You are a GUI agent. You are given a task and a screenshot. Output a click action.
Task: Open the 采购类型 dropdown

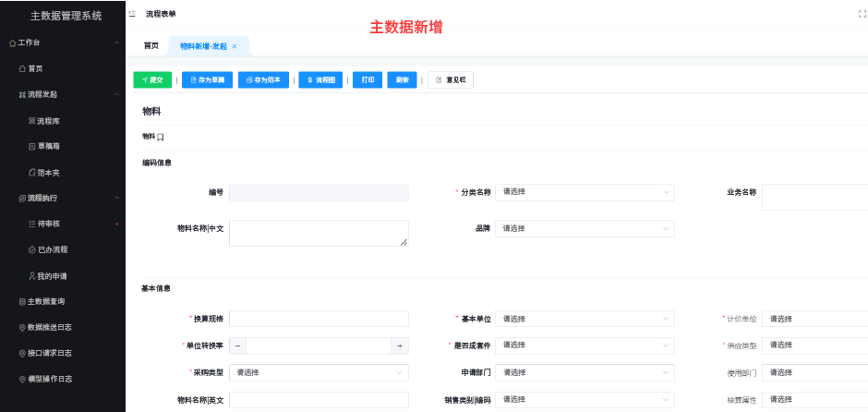(319, 372)
